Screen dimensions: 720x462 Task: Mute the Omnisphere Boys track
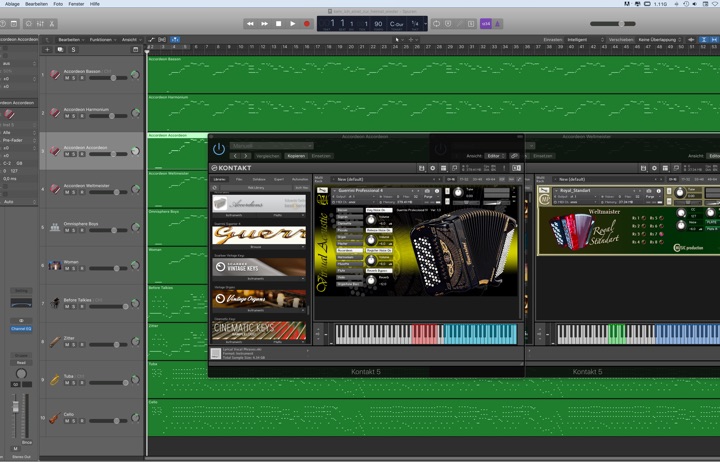click(67, 231)
